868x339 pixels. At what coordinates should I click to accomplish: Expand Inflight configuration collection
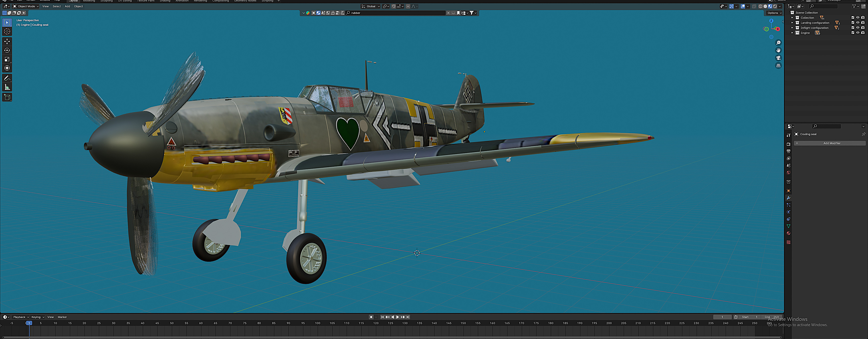click(x=792, y=28)
